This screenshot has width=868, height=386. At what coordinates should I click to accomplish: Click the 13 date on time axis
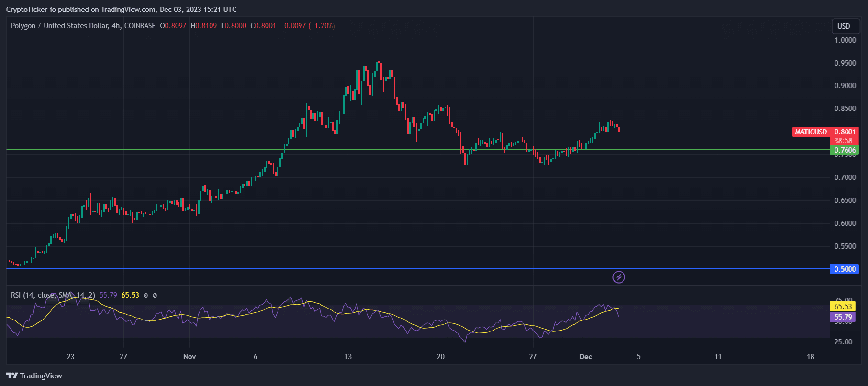pos(348,357)
